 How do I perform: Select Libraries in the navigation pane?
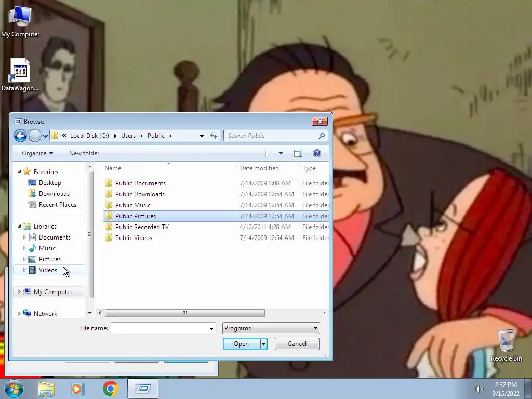45,227
